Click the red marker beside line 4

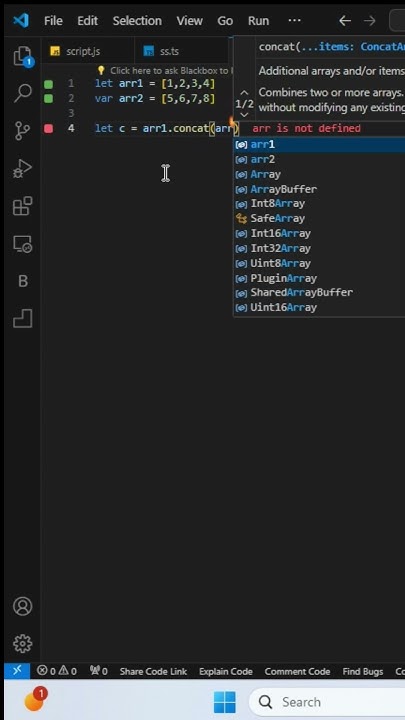48,129
